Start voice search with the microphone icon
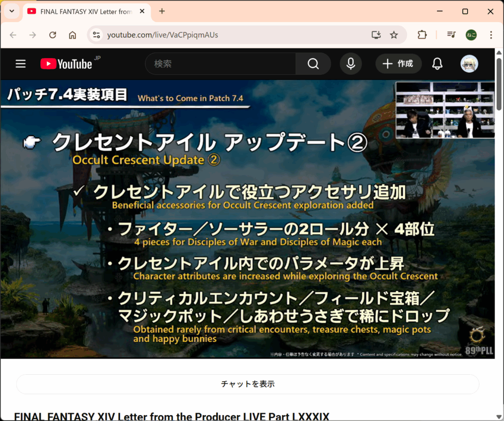The height and width of the screenshot is (421, 504). point(350,64)
